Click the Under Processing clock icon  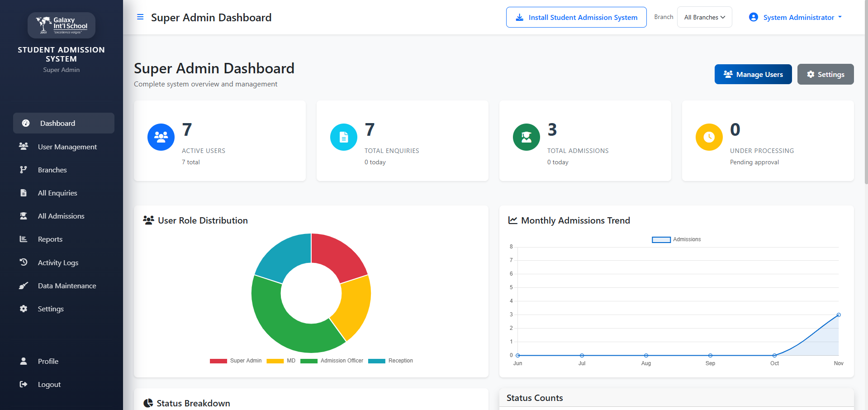tap(709, 137)
